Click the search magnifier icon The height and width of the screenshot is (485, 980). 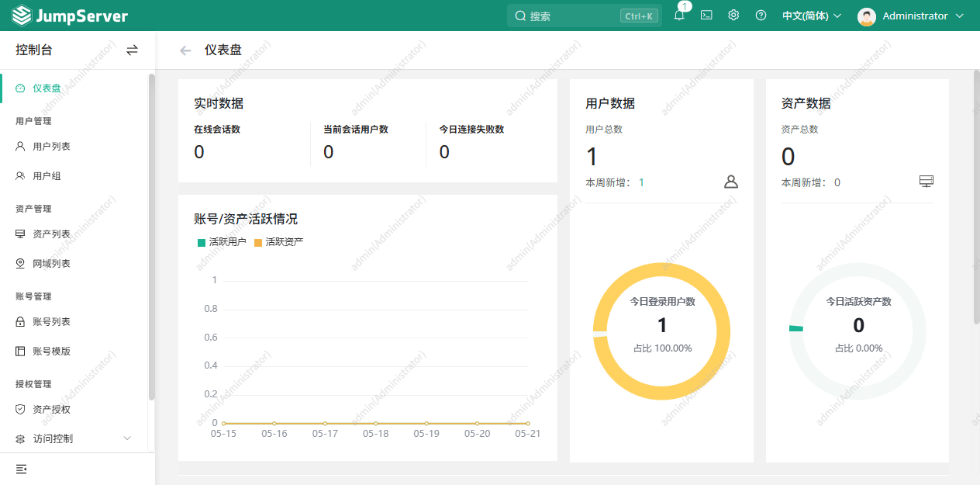point(520,16)
